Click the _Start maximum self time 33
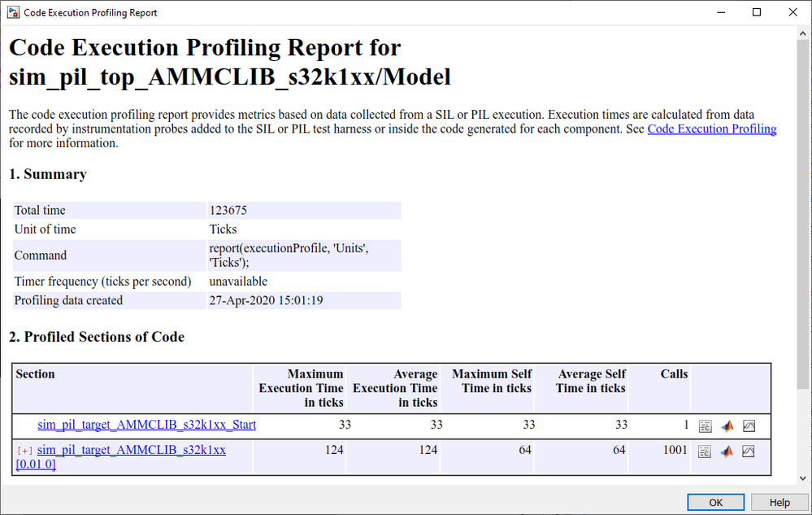Image resolution: width=812 pixels, height=515 pixels. pos(528,425)
